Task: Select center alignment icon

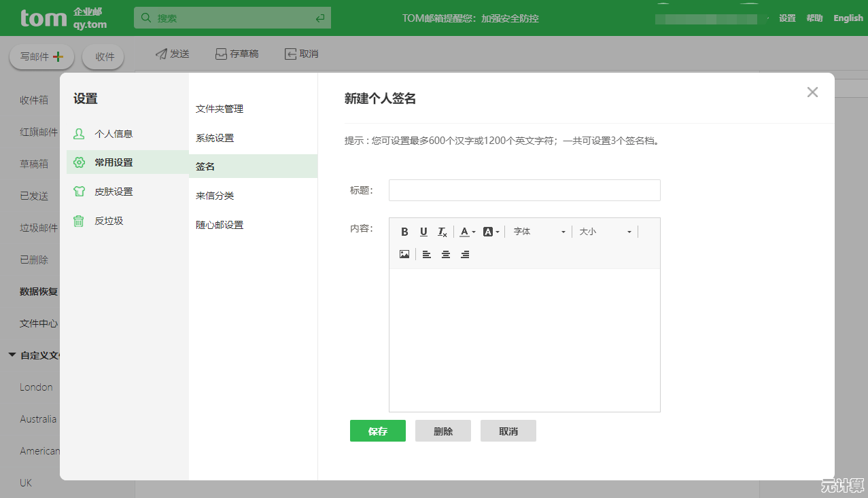Action: [445, 254]
